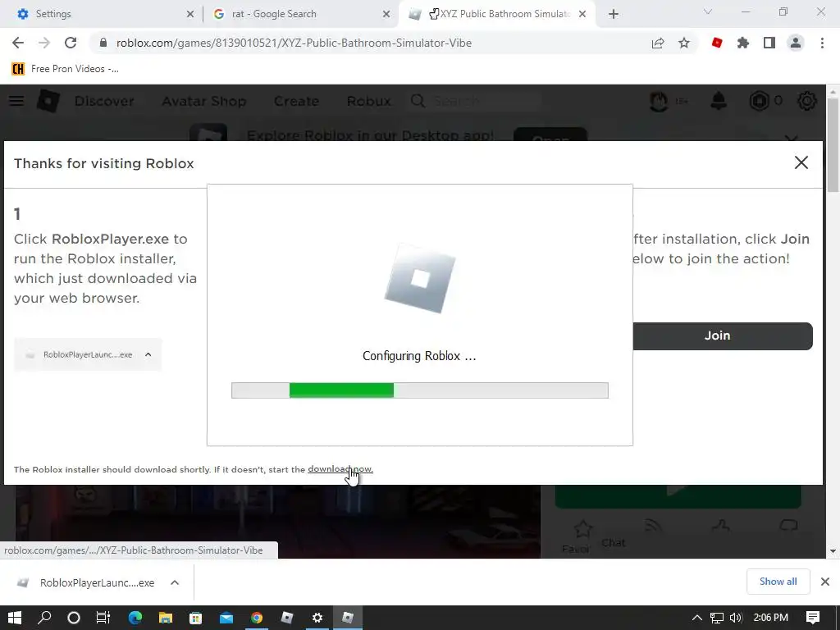Screen dimensions: 840x630
Task: Close the Settings tab
Action: (190, 14)
